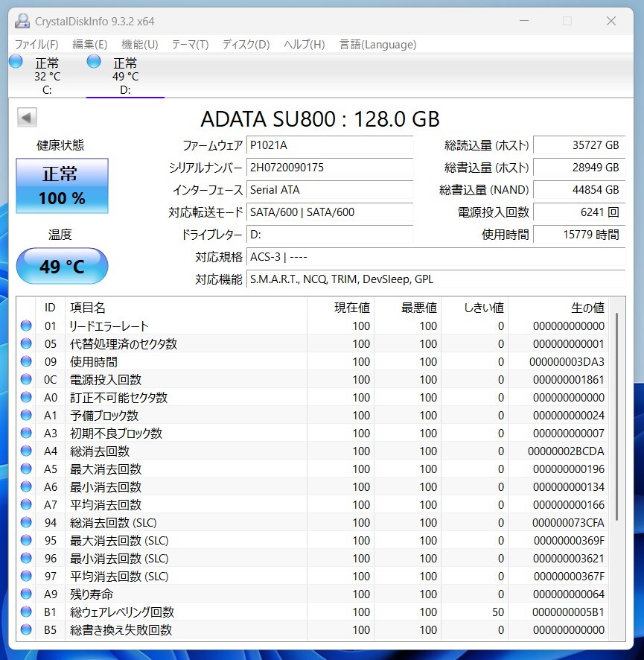Click status orb of row A3 初期不良ブロック数
This screenshot has width=644, height=660.
tap(26, 433)
